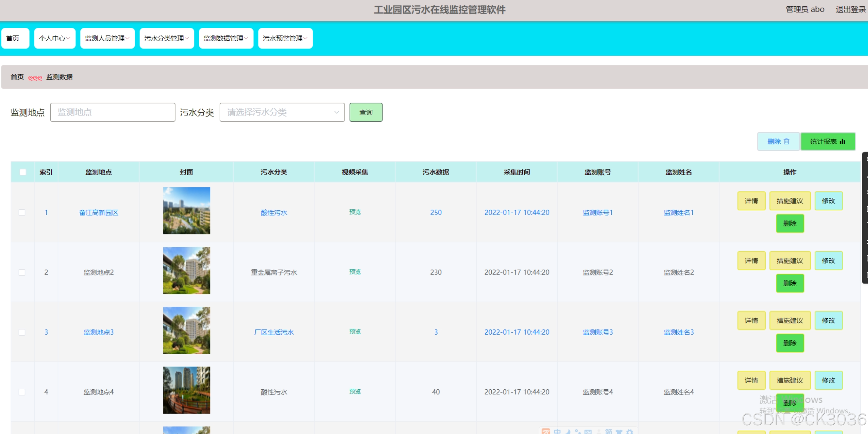Screen dimensions: 868x434
Task: Click the 预览 video link in row 2
Action: (354, 272)
